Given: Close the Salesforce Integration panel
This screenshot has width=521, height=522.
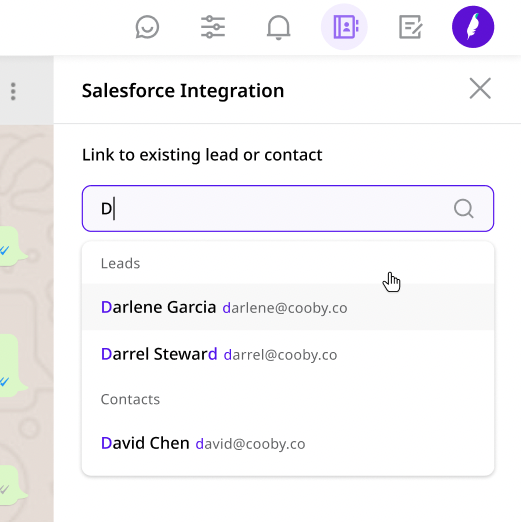Looking at the screenshot, I should point(480,89).
